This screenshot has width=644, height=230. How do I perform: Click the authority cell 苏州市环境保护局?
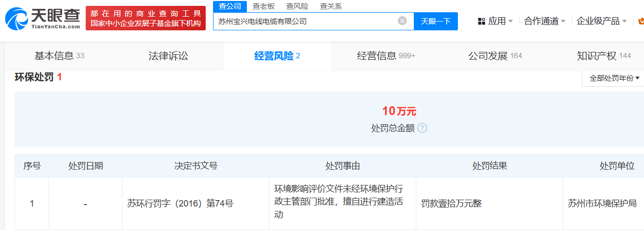(602, 203)
